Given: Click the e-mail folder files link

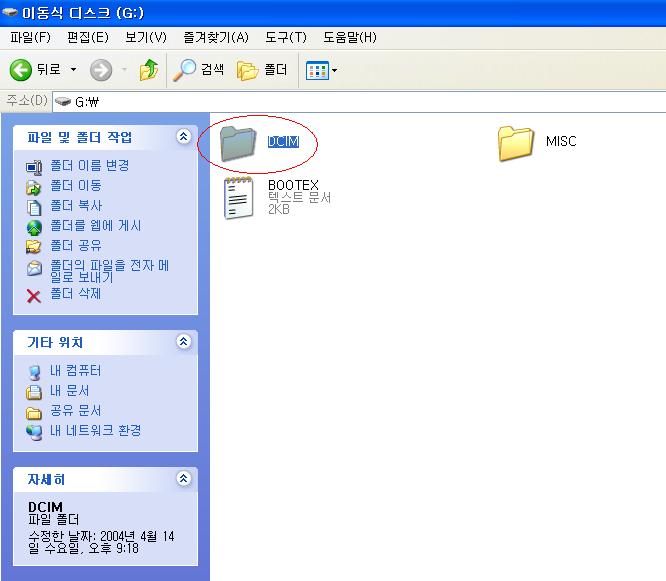Looking at the screenshot, I should pyautogui.click(x=110, y=271).
